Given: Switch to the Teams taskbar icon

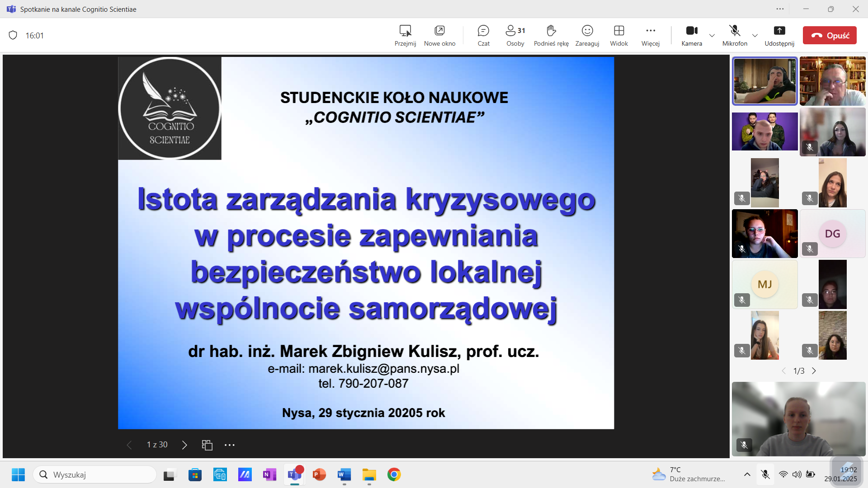Looking at the screenshot, I should tap(295, 475).
